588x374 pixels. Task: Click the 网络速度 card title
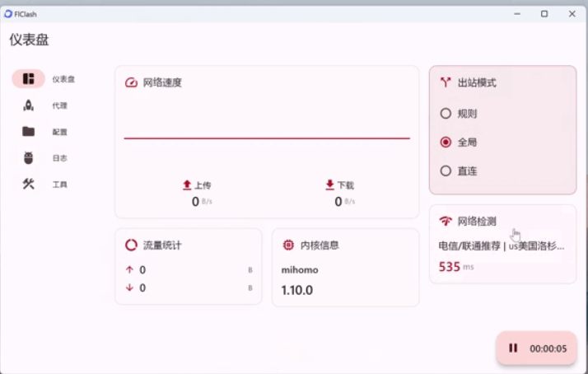point(162,82)
